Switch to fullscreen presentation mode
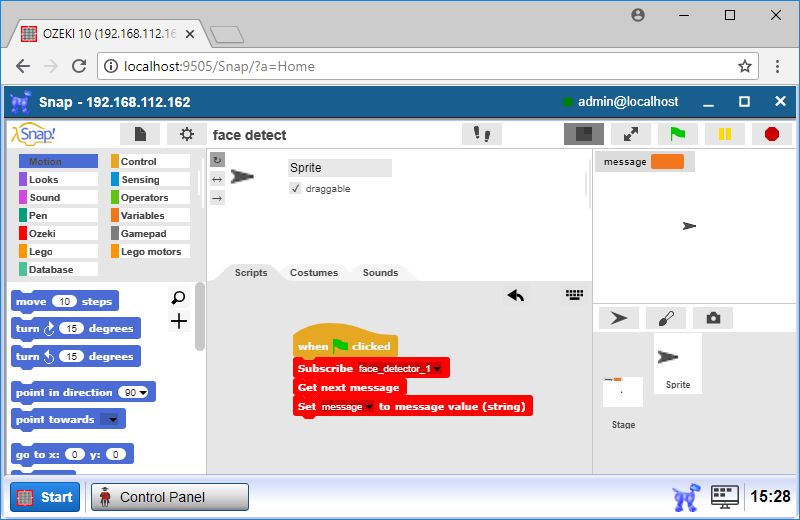 (631, 134)
